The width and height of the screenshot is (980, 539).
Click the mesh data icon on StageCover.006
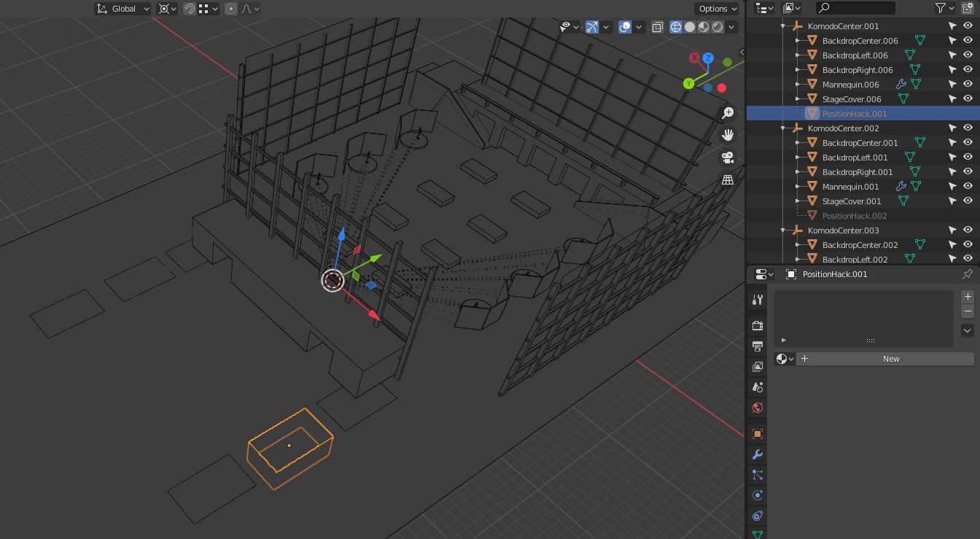[903, 99]
